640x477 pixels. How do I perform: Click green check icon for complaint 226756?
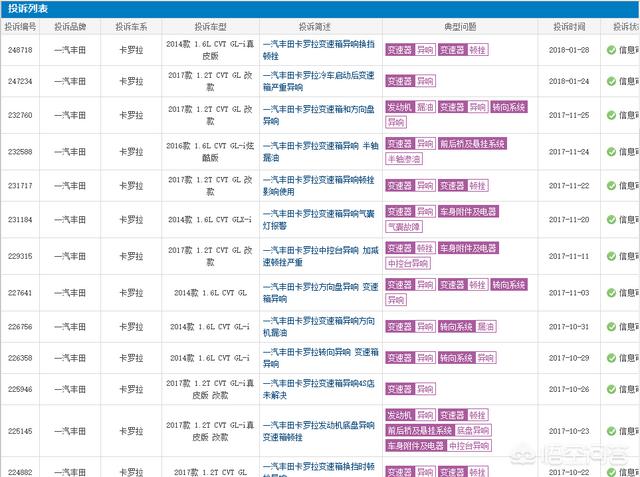pyautogui.click(x=611, y=326)
